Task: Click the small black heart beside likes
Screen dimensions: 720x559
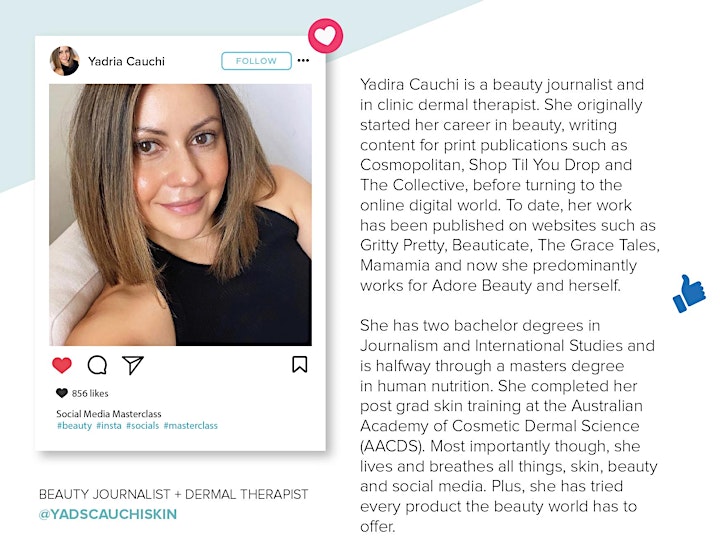Action: click(x=62, y=393)
